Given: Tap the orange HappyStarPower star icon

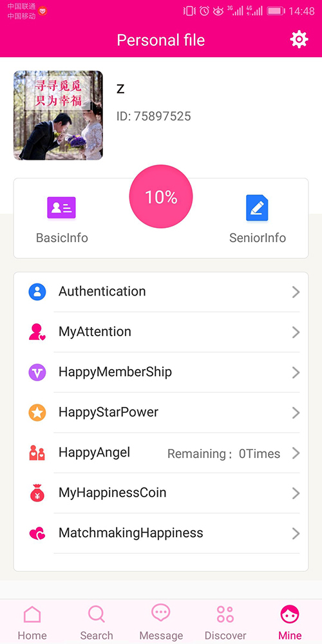Looking at the screenshot, I should pos(37,413).
